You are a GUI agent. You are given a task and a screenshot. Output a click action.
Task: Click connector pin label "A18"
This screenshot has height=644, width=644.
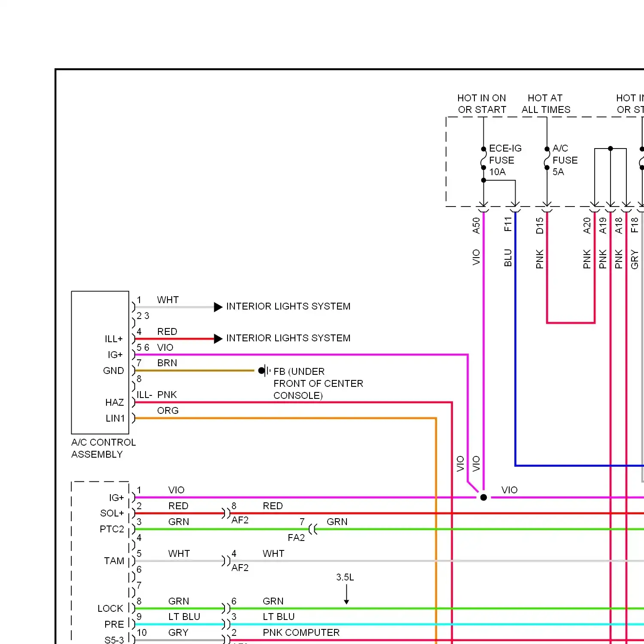(619, 225)
